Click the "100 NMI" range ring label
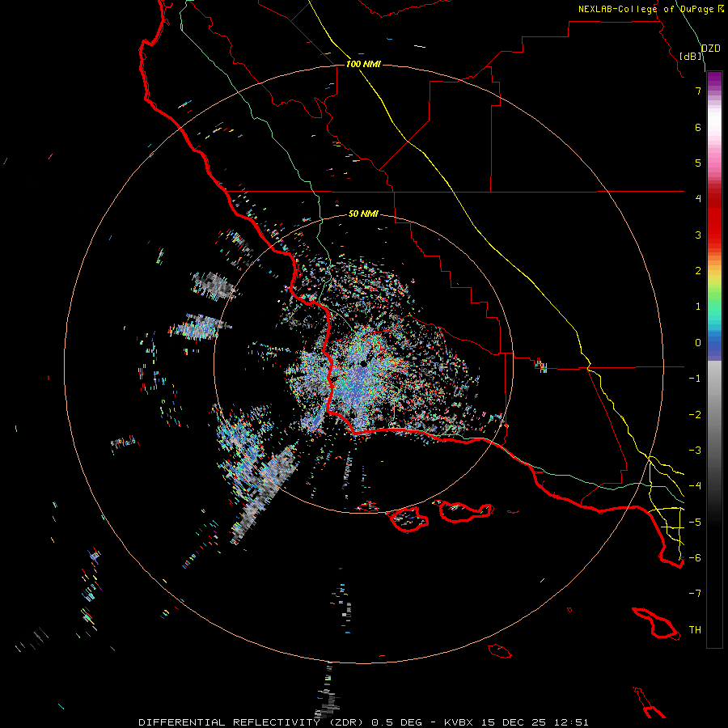Screen dimensions: 728x728 pyautogui.click(x=363, y=64)
